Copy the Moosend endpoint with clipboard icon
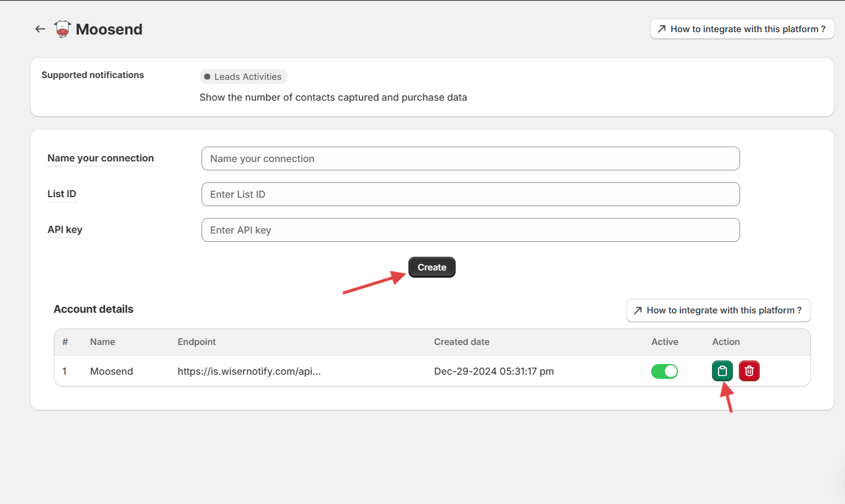 click(722, 371)
